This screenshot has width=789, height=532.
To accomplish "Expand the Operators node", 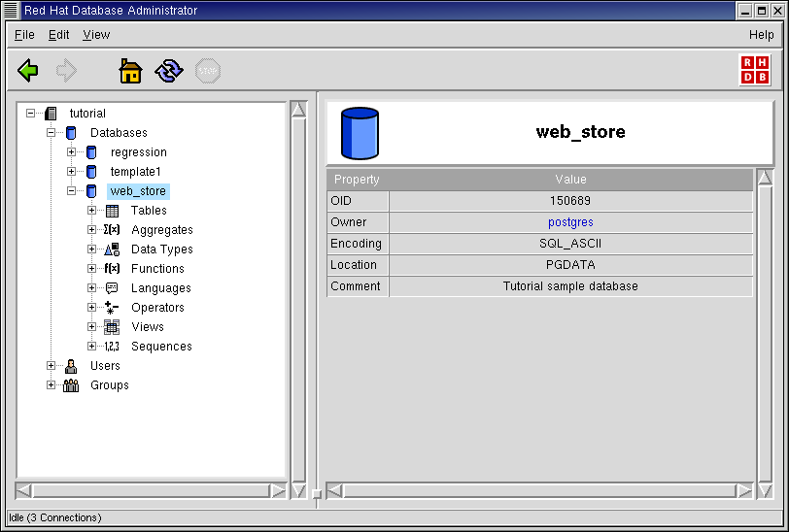I will 91,307.
